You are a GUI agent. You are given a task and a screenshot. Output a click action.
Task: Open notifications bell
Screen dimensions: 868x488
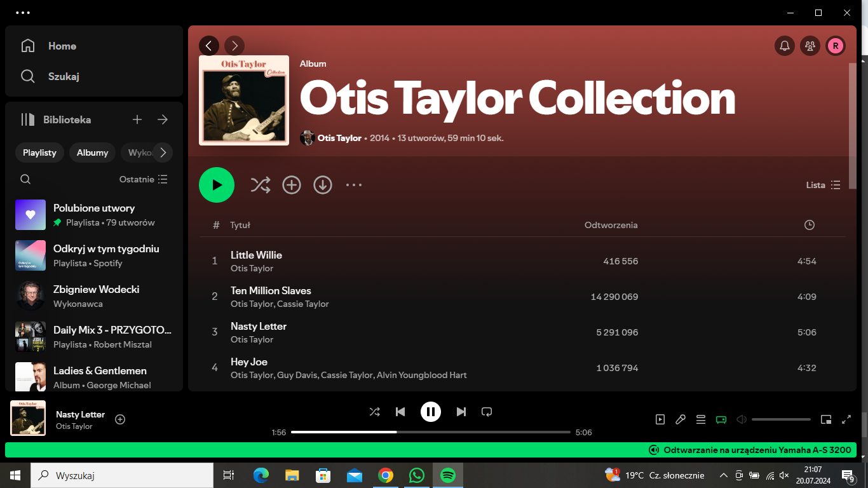tap(785, 46)
